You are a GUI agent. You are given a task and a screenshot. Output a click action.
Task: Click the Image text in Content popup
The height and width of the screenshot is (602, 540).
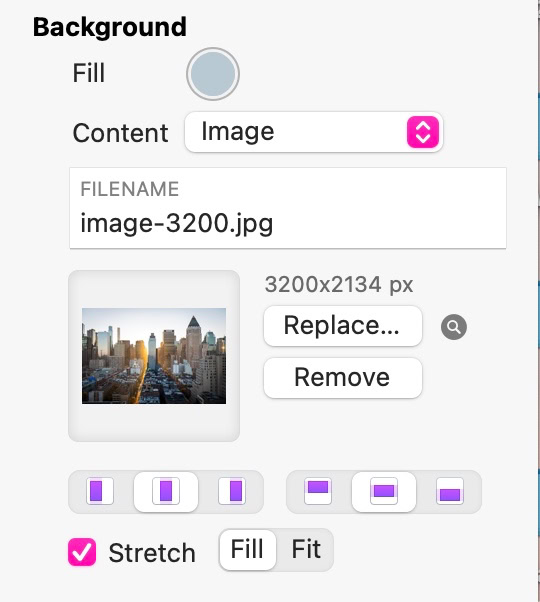pyautogui.click(x=238, y=132)
